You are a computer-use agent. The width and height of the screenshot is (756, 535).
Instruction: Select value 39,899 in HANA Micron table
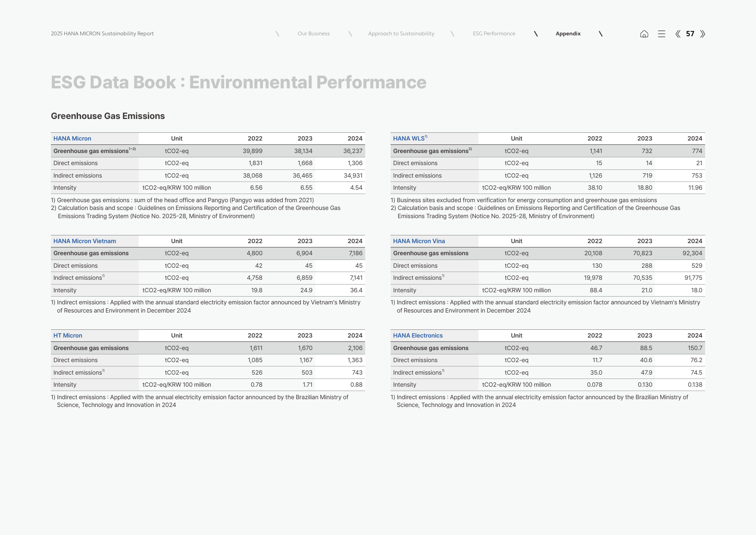[252, 151]
